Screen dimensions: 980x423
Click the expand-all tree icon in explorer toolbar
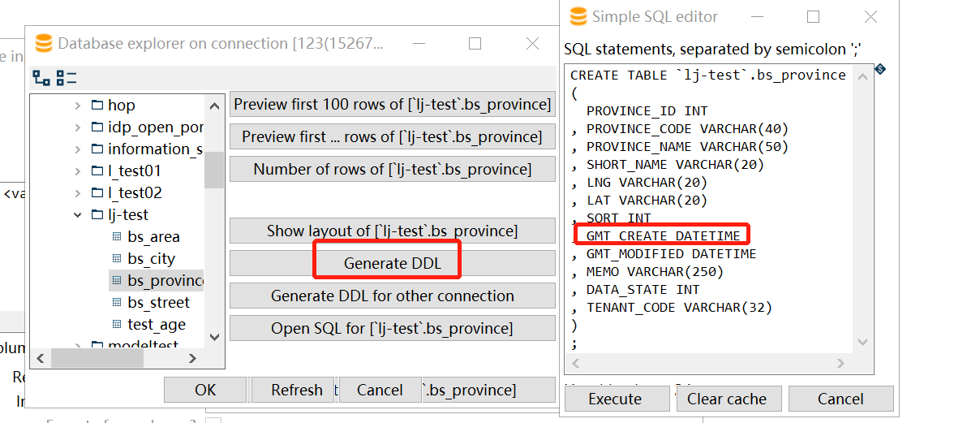pyautogui.click(x=41, y=78)
